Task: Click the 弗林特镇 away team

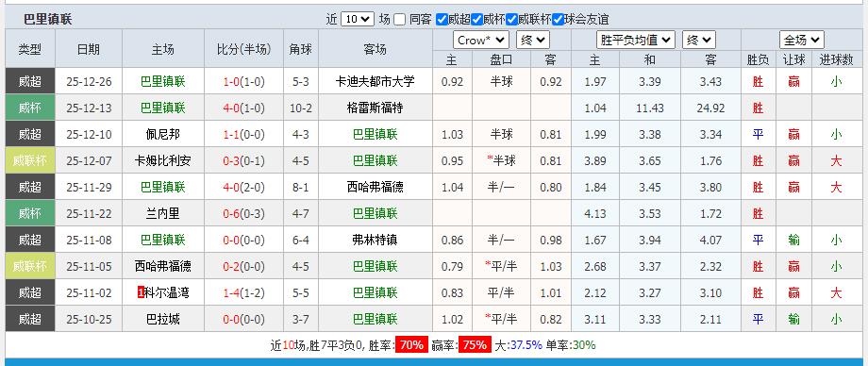Action: [375, 241]
